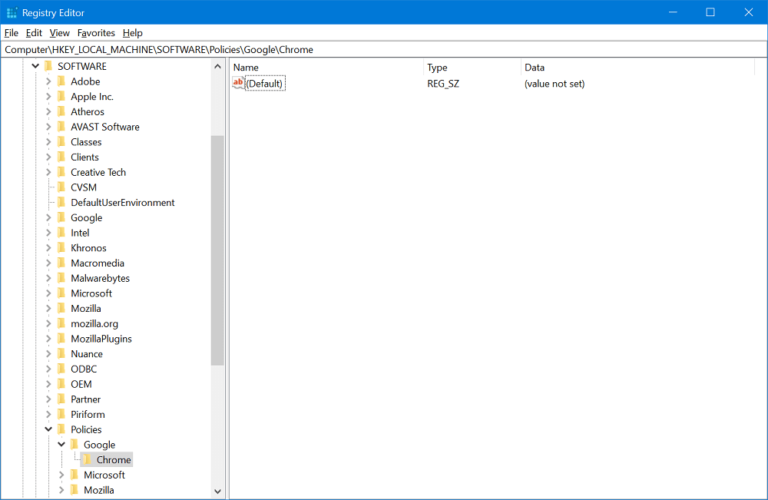Collapse the Google key under Policies
768x500 pixels.
coord(61,445)
